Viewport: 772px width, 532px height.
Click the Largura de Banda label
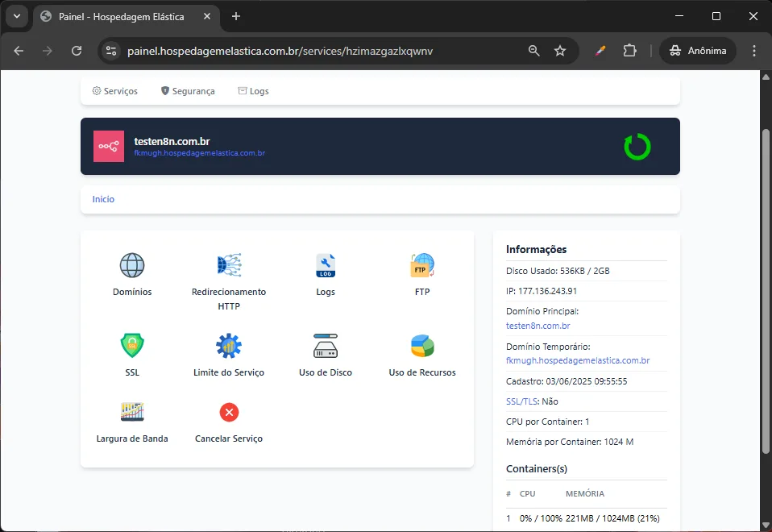(132, 438)
